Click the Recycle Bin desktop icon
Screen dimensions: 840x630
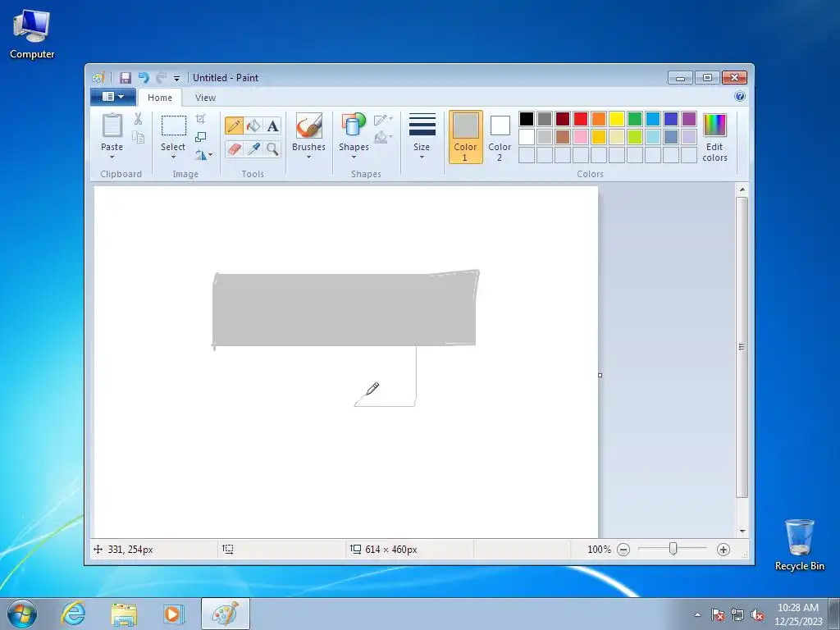pyautogui.click(x=799, y=545)
